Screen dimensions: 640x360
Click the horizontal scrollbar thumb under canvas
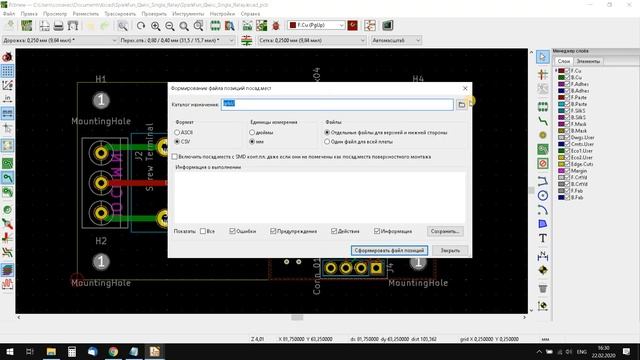coord(297,318)
